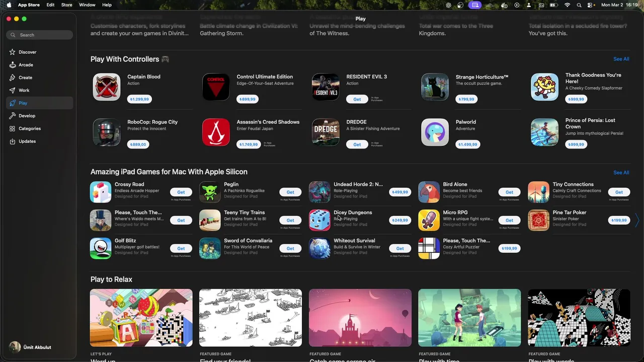
Task: Open Sword of Convallaria icon
Action: point(210,248)
